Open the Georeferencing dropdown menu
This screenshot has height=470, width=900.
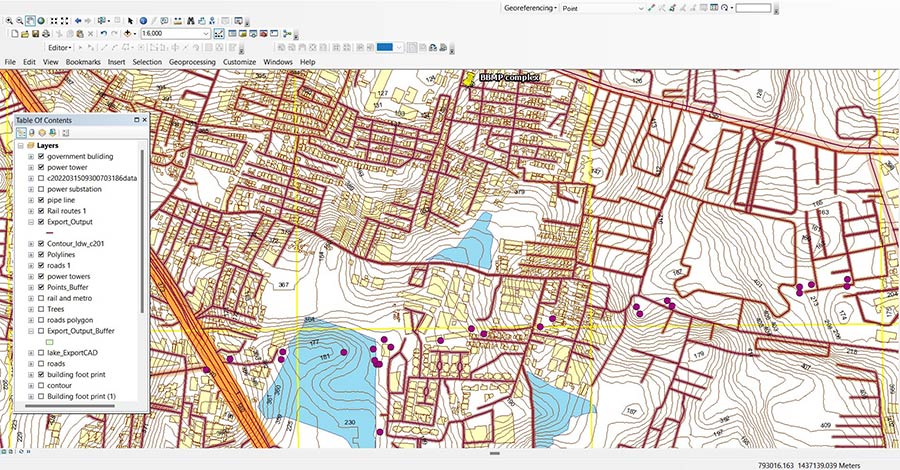tap(529, 7)
